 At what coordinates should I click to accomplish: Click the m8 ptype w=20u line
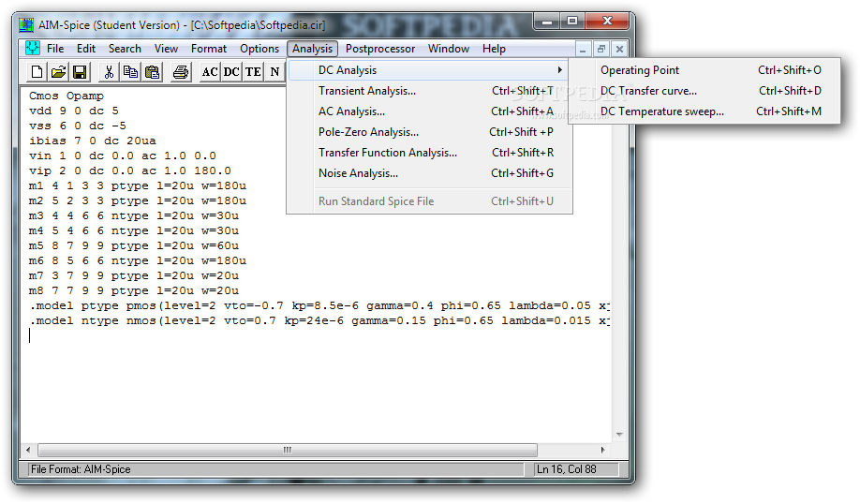[134, 290]
